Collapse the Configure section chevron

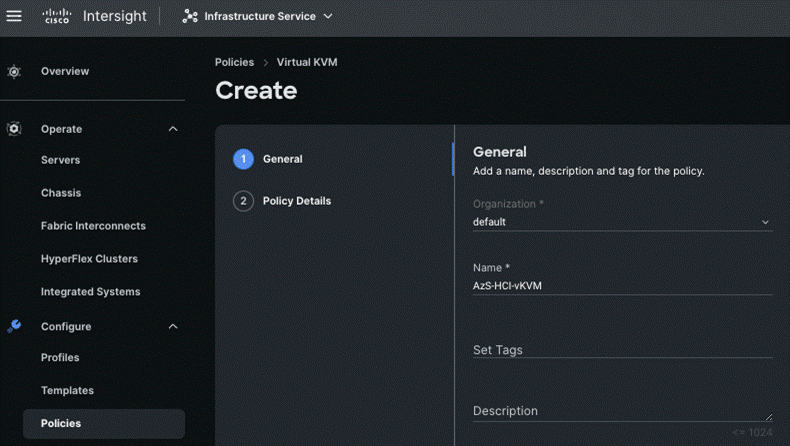[173, 326]
